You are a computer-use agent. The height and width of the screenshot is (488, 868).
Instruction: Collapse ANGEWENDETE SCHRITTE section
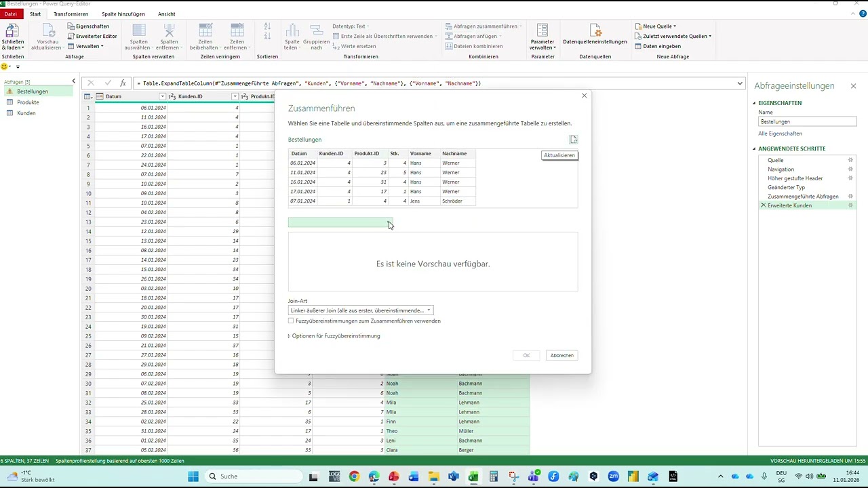tap(754, 148)
